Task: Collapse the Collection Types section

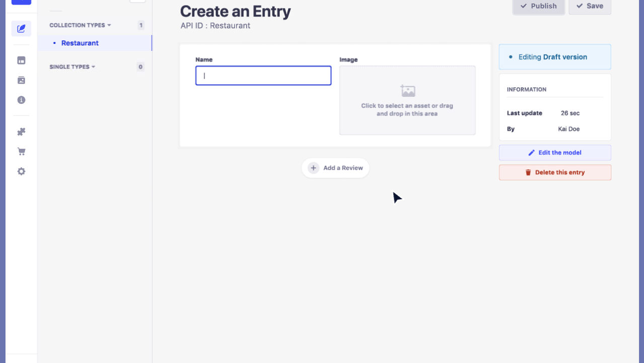Action: click(x=80, y=25)
